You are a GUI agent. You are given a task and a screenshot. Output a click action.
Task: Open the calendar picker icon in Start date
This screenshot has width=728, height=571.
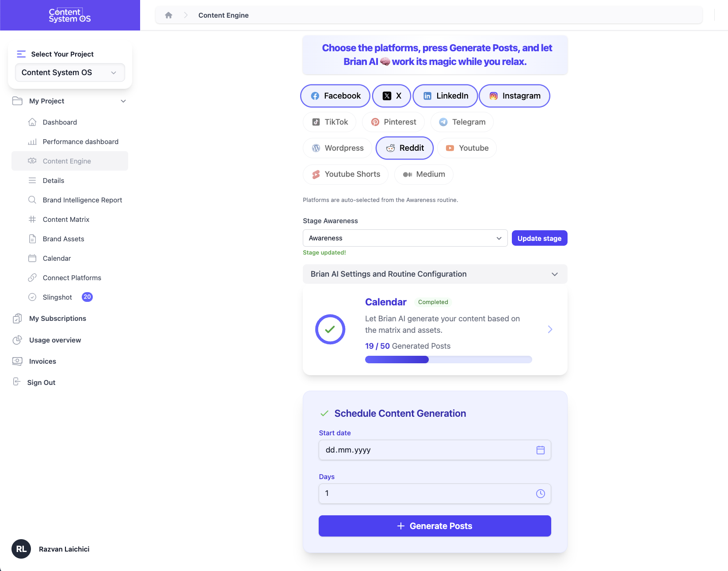pos(540,450)
